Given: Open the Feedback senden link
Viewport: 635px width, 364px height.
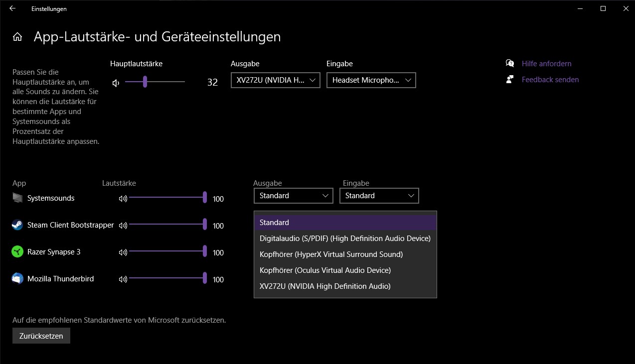Looking at the screenshot, I should pyautogui.click(x=550, y=80).
